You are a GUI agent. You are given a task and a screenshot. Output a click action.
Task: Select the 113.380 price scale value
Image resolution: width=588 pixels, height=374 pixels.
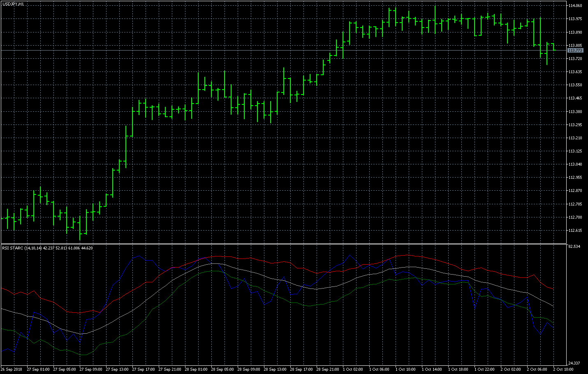(x=575, y=112)
